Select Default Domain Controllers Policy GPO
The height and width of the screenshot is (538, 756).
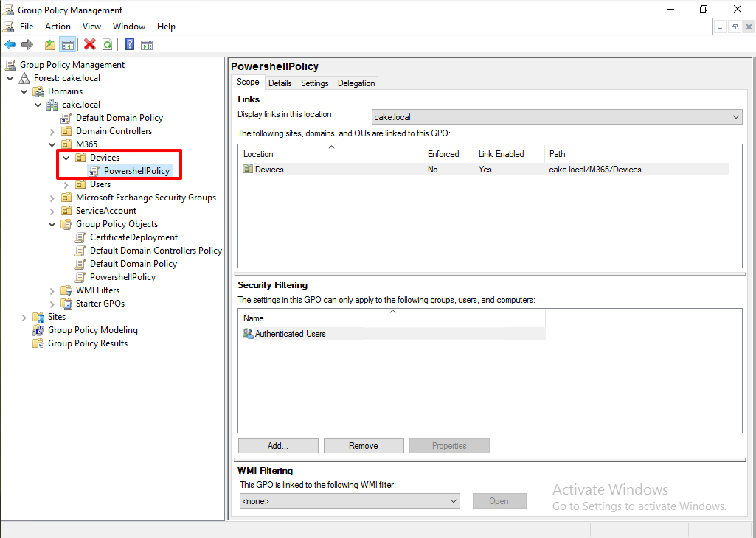coord(156,251)
